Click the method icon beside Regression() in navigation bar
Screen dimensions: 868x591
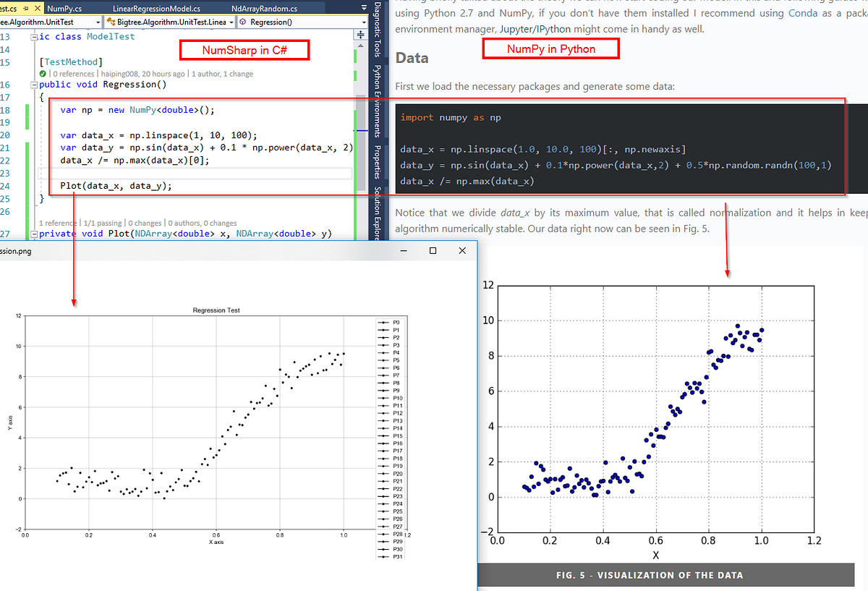click(x=242, y=22)
